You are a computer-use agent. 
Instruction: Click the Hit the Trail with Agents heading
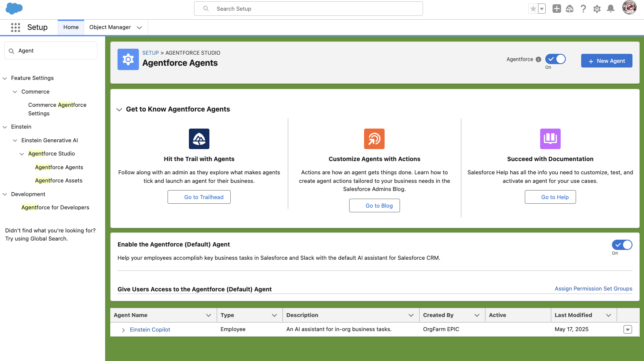[x=199, y=159]
